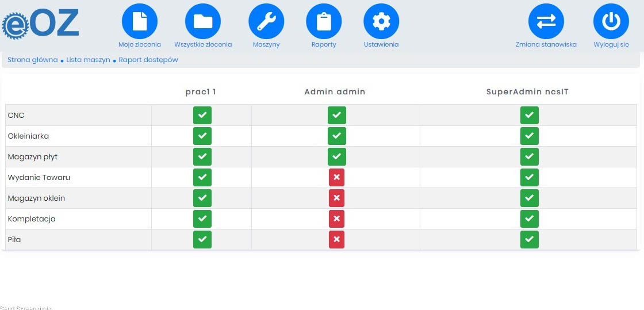Click the eOZ gear logo

coord(40,24)
